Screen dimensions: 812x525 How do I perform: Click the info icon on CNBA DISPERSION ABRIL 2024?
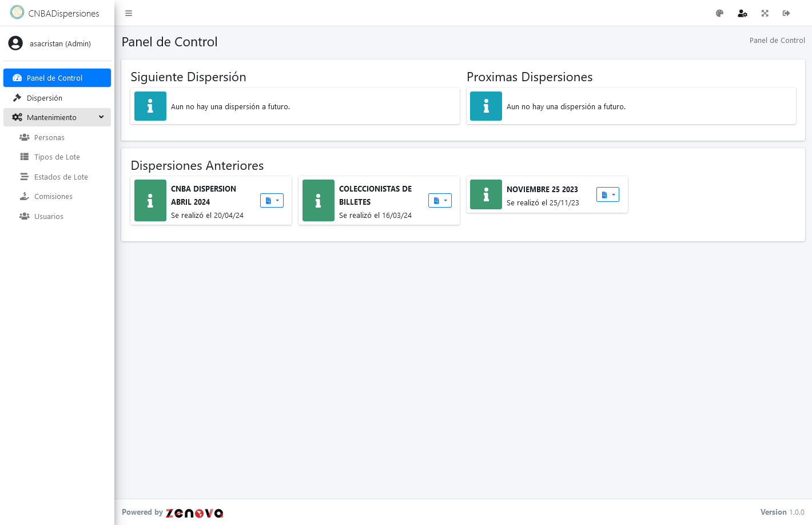[150, 201]
